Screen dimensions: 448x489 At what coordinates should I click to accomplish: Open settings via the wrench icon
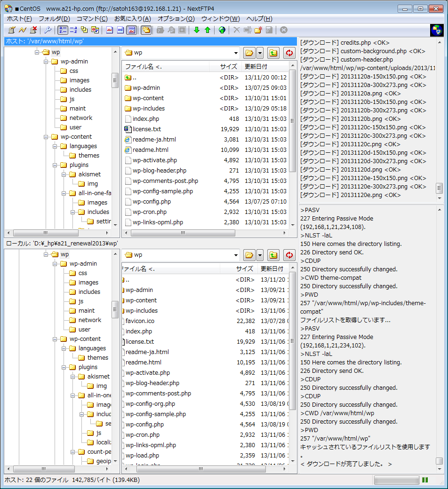pyautogui.click(x=48, y=30)
